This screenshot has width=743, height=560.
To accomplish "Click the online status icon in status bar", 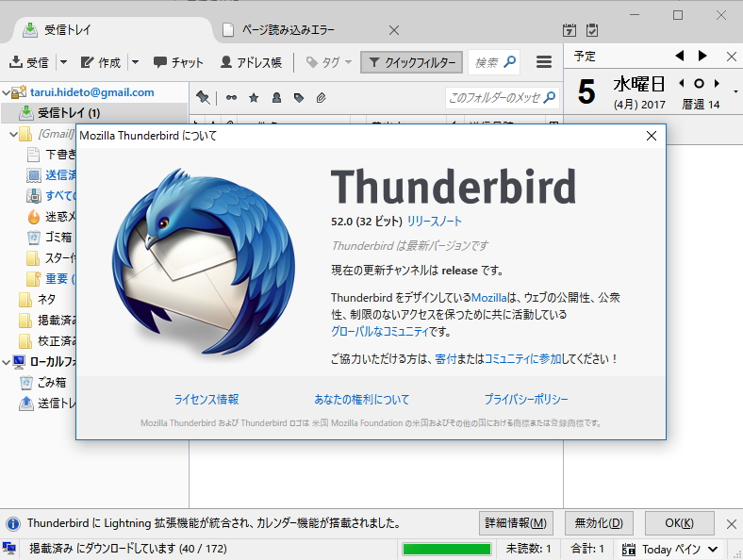I will pyautogui.click(x=9, y=549).
